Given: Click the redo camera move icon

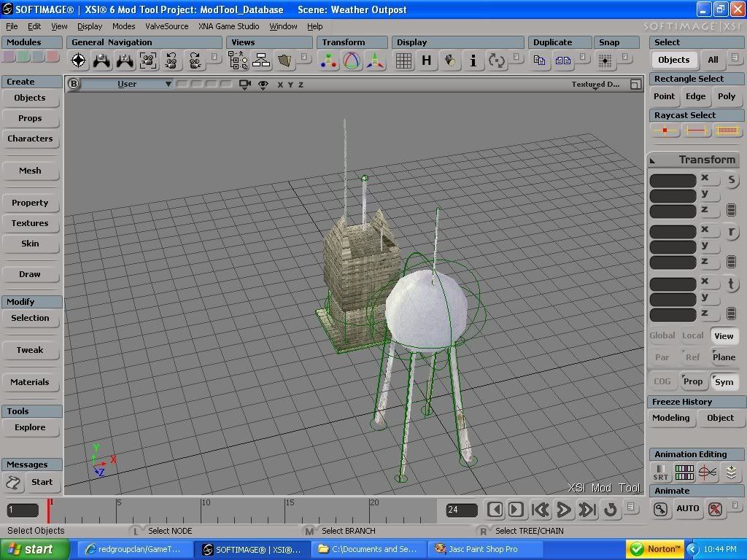Looking at the screenshot, I should pos(194,61).
